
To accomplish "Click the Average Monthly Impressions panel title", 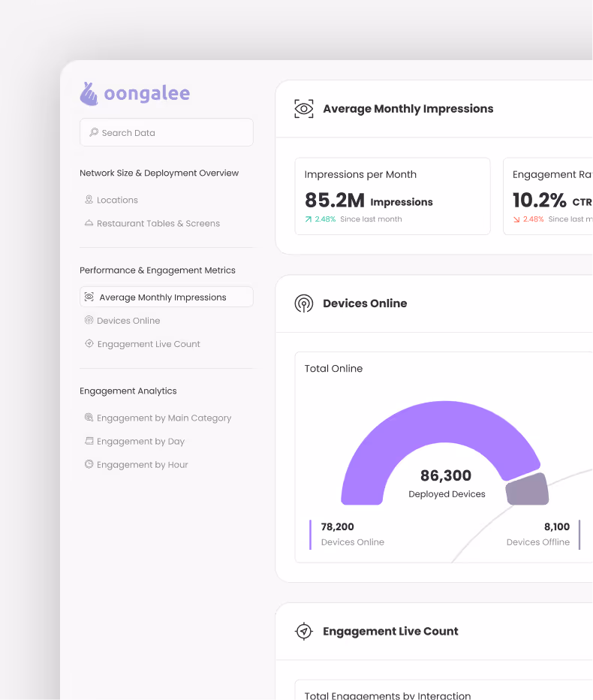I will 408,108.
